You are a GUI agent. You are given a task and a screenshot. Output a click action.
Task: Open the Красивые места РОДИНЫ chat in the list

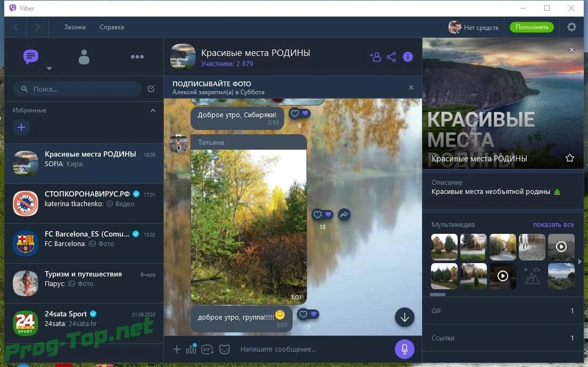(x=84, y=163)
